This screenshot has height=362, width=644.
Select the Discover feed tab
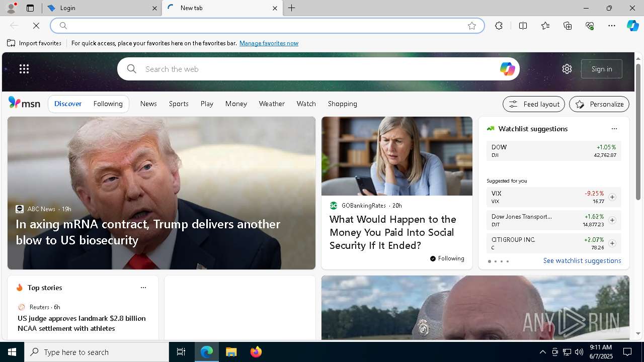tap(68, 104)
